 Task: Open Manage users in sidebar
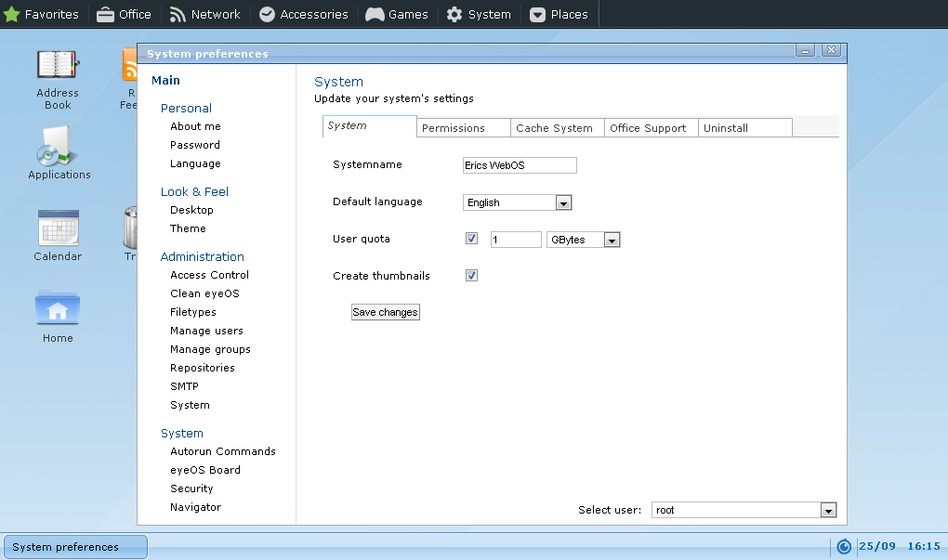(206, 331)
